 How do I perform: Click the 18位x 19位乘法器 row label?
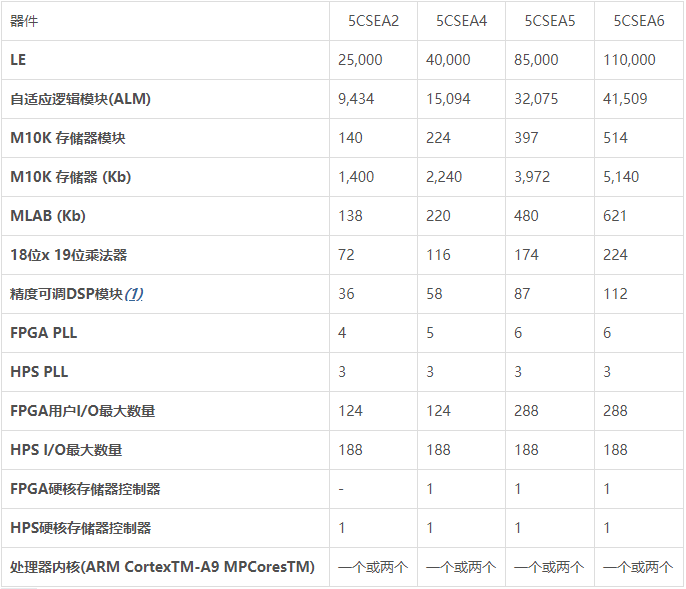pos(68,255)
